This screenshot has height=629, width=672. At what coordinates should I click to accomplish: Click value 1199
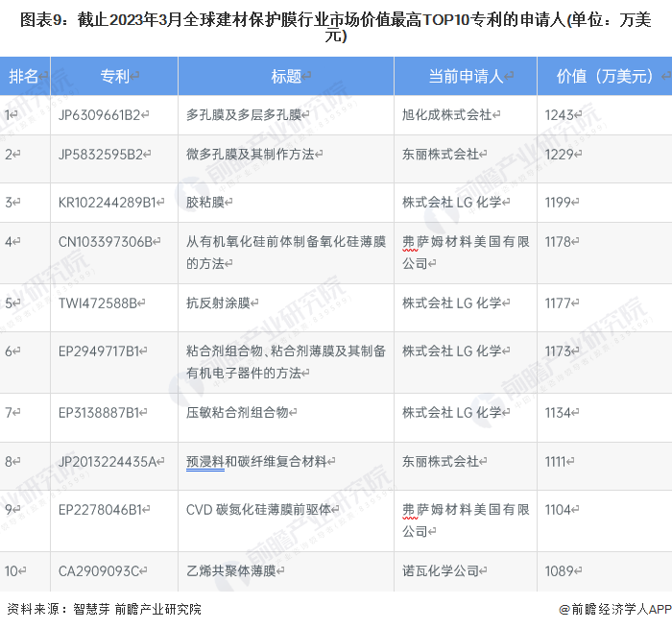558,202
